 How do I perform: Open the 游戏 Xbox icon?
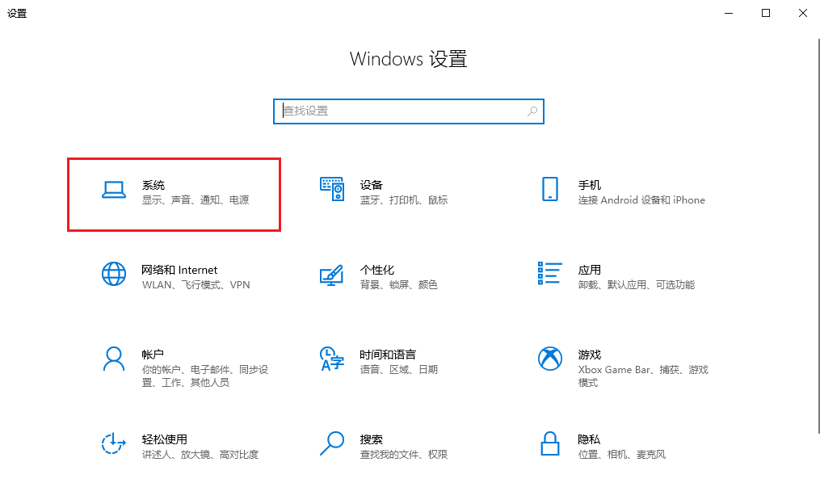pos(549,359)
